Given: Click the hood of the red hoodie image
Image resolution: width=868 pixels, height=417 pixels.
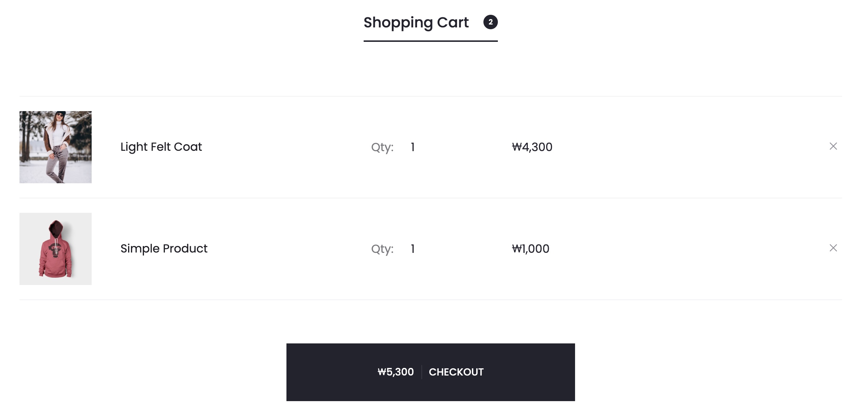Looking at the screenshot, I should pyautogui.click(x=56, y=228).
